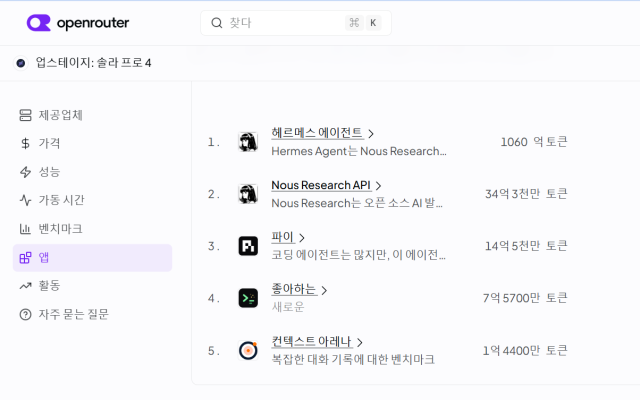
Task: Click the Nous Research API app avatar
Action: pyautogui.click(x=248, y=193)
